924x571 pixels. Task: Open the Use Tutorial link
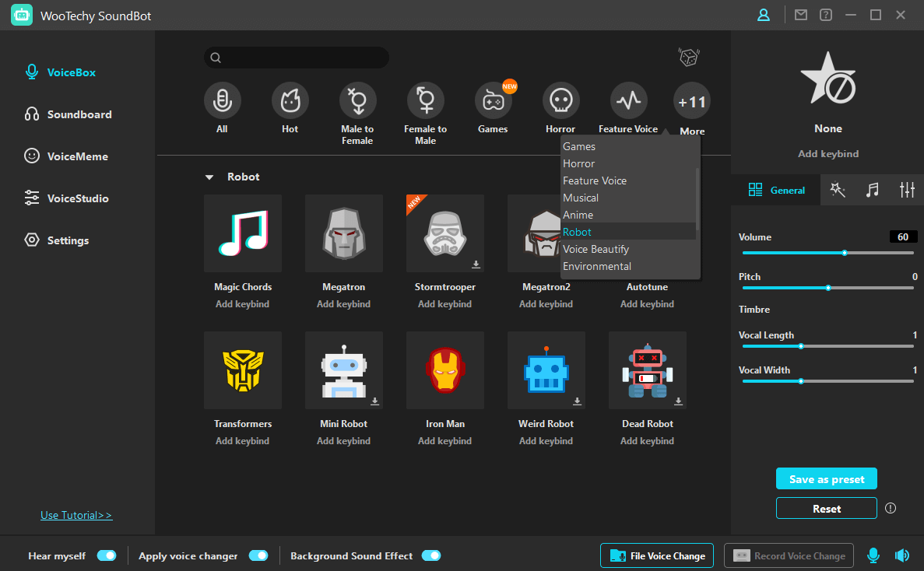[x=76, y=515]
